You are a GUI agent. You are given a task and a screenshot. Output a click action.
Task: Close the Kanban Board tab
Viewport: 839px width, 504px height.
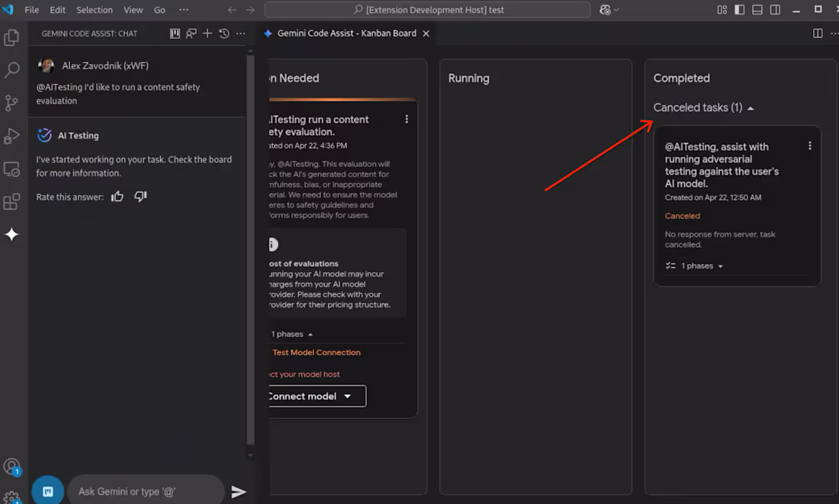(x=426, y=34)
